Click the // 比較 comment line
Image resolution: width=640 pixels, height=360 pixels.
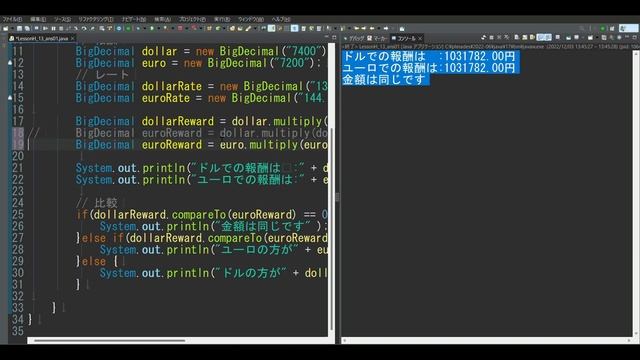(97, 203)
